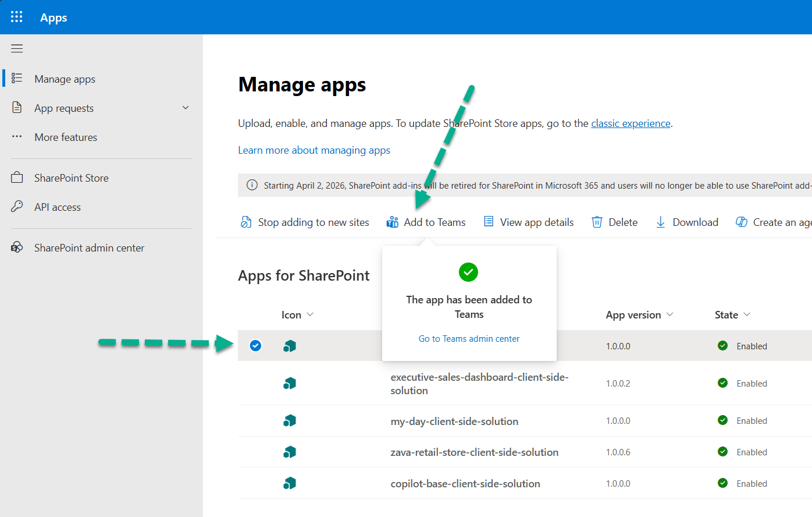Screen dimensions: 812x517
Task: Click the Apps for SharePoint heading
Action: (304, 275)
